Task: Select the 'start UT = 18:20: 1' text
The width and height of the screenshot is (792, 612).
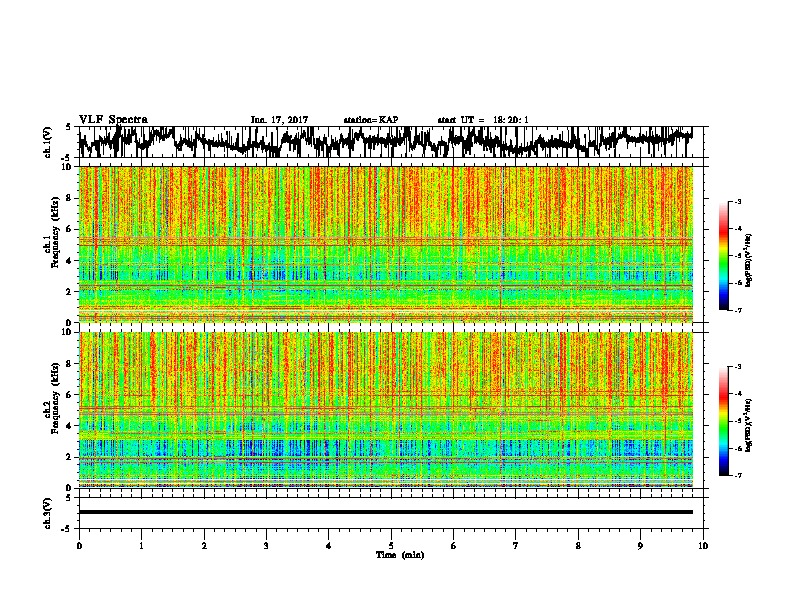Action: (483, 120)
